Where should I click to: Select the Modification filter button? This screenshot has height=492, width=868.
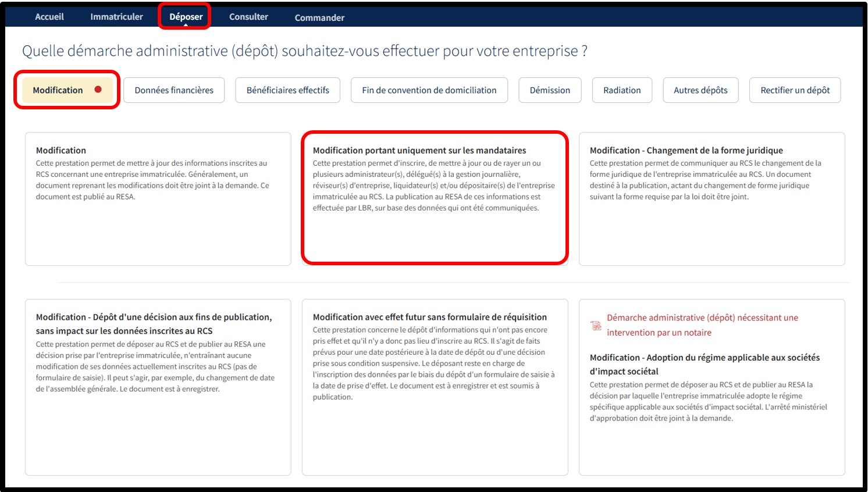[67, 90]
